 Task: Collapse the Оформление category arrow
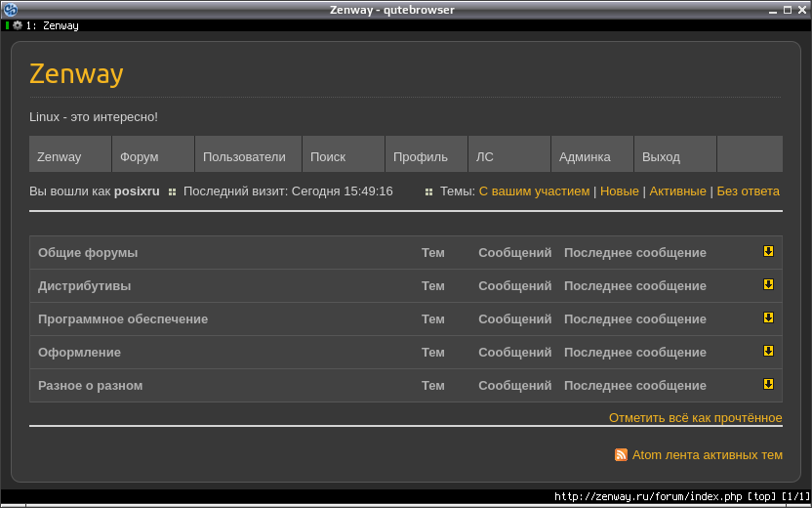[x=768, y=351]
